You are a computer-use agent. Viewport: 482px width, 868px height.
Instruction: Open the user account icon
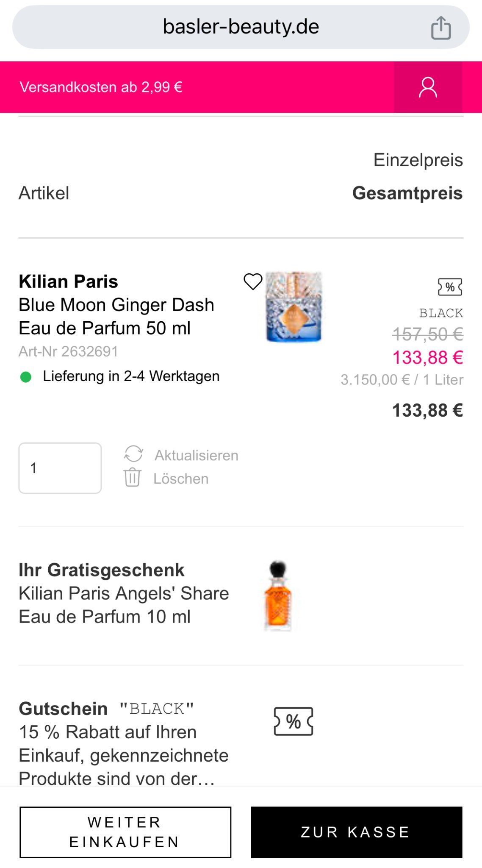coord(428,87)
